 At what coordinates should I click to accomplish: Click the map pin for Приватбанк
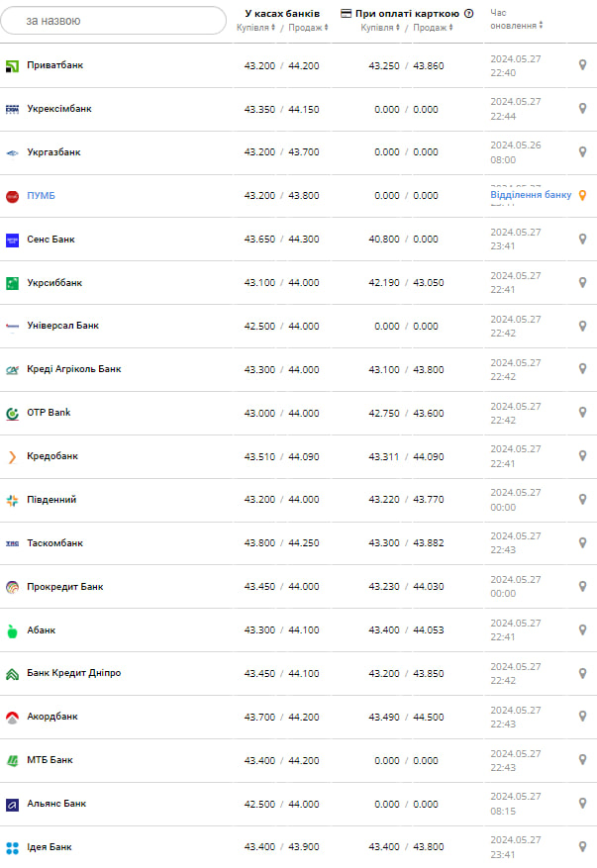point(582,65)
